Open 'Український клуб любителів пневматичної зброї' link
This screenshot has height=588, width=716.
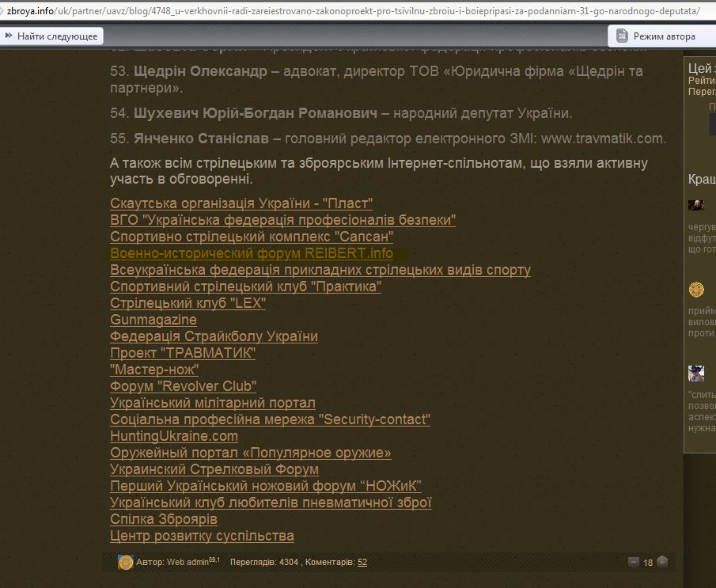point(271,503)
